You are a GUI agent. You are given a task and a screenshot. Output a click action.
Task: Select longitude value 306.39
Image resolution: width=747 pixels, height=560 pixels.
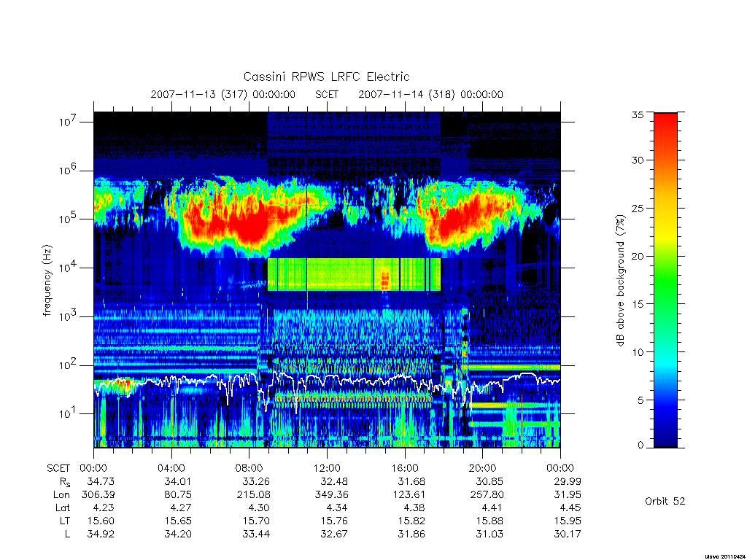point(98,494)
